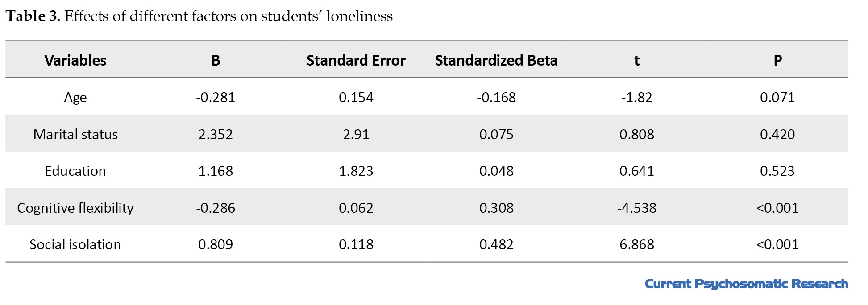Click the Age P value 0.071
This screenshot has width=868, height=305.
click(777, 97)
